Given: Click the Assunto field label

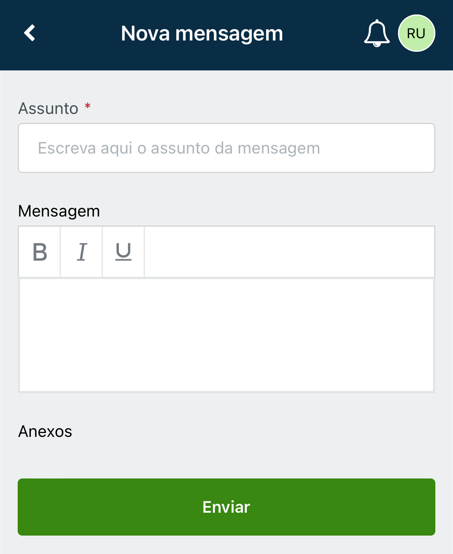Looking at the screenshot, I should 48,108.
